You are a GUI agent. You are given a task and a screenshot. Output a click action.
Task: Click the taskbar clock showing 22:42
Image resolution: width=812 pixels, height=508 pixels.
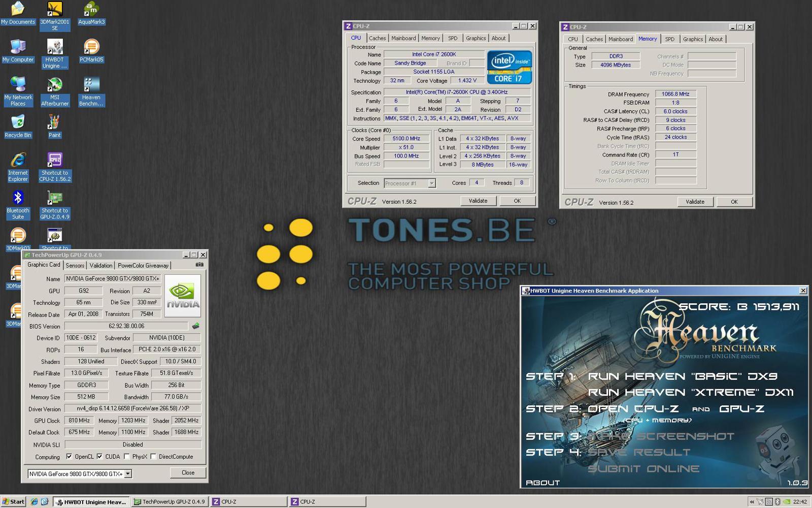point(800,502)
